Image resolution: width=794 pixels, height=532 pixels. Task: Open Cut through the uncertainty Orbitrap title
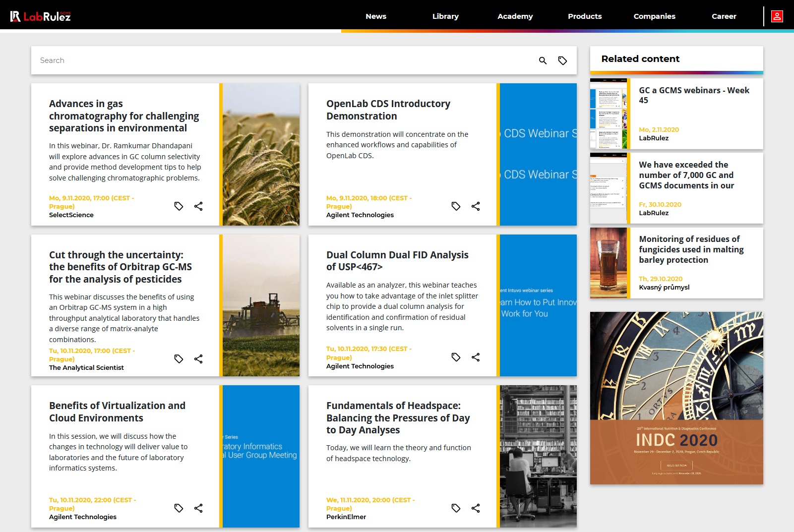[121, 267]
